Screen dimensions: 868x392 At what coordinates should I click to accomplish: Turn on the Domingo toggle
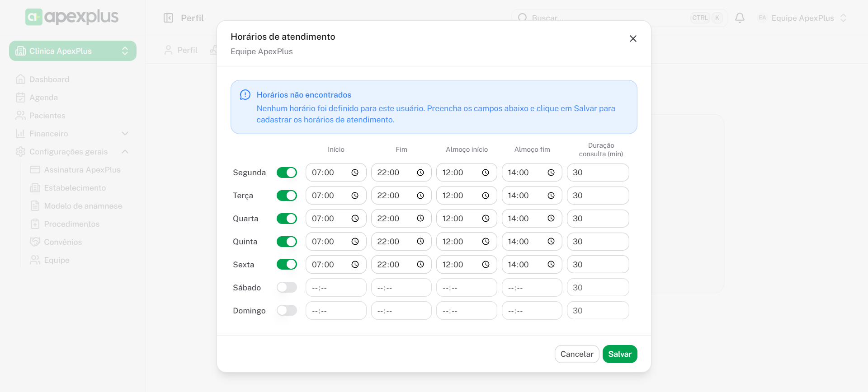[287, 311]
